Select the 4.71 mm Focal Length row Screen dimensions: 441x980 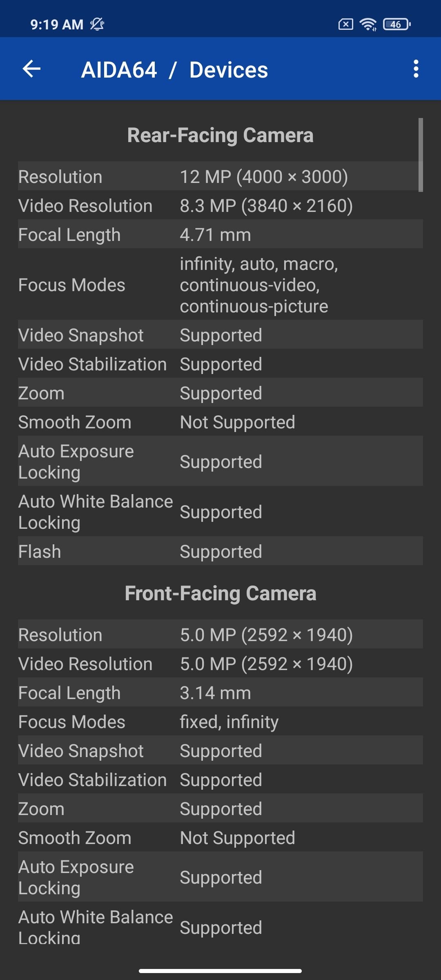220,234
